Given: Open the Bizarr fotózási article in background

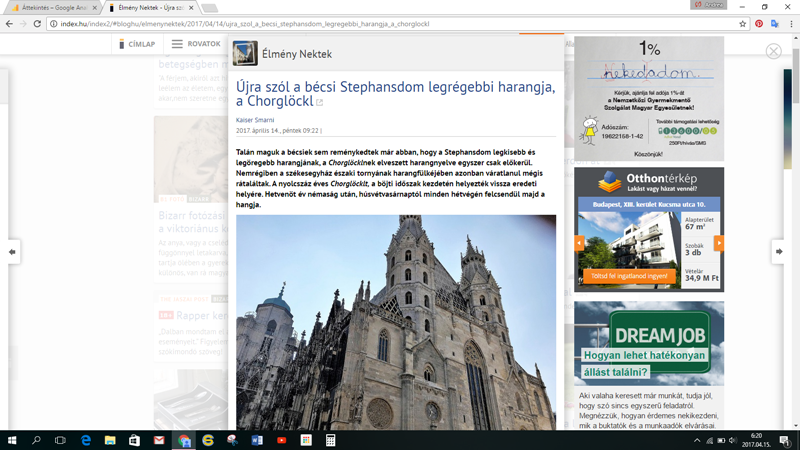Looking at the screenshot, I should [x=192, y=222].
